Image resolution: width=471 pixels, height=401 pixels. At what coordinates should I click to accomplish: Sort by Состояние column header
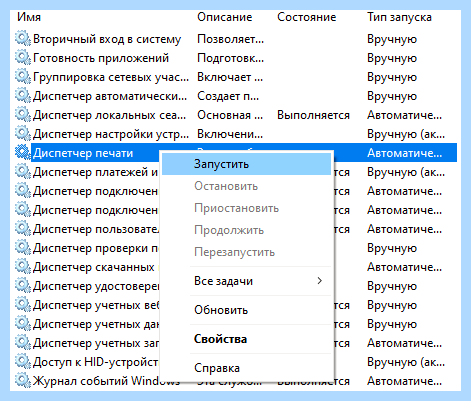coord(307,17)
